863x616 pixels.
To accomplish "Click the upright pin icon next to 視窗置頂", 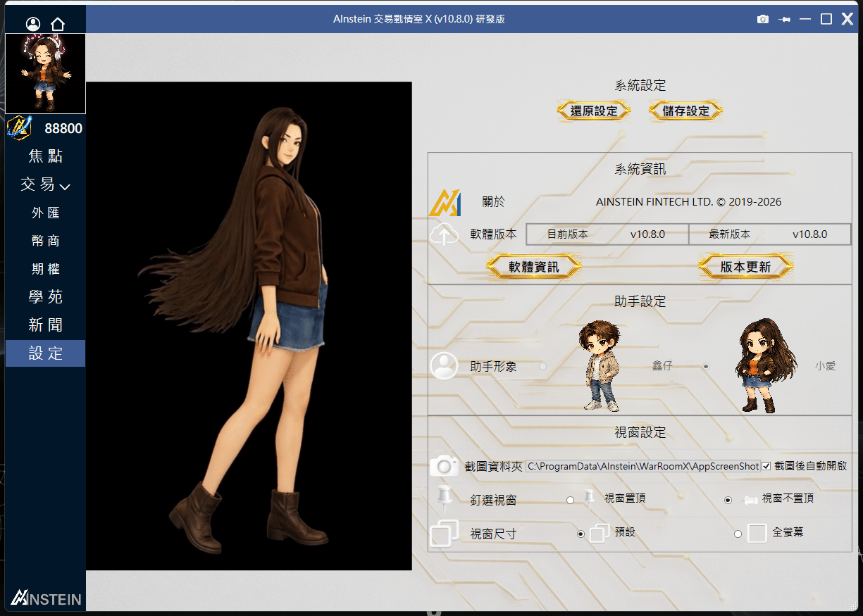I will tap(590, 498).
